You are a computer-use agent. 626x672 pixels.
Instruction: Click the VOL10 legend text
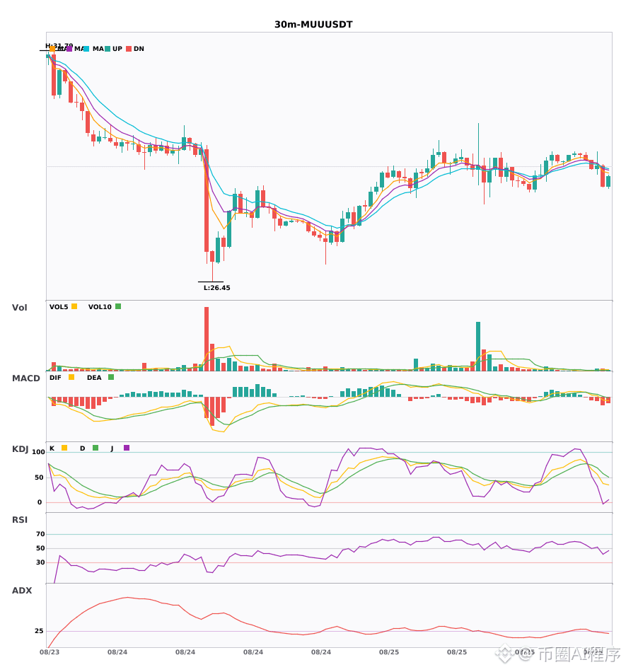[100, 307]
